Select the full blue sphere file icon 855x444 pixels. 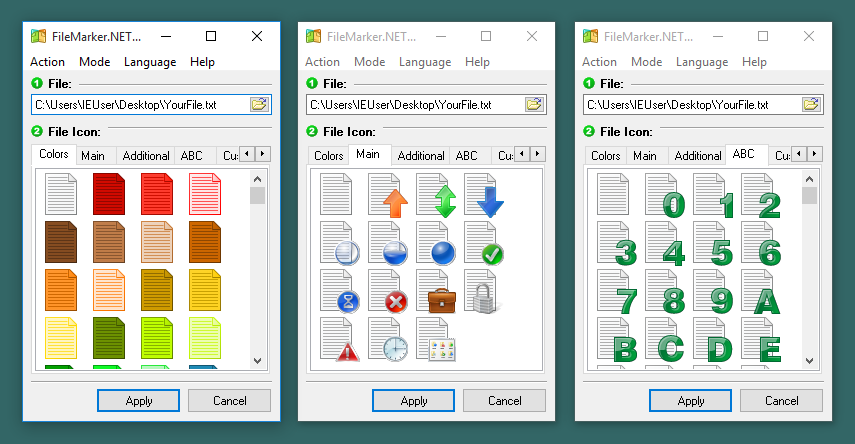[x=436, y=243]
